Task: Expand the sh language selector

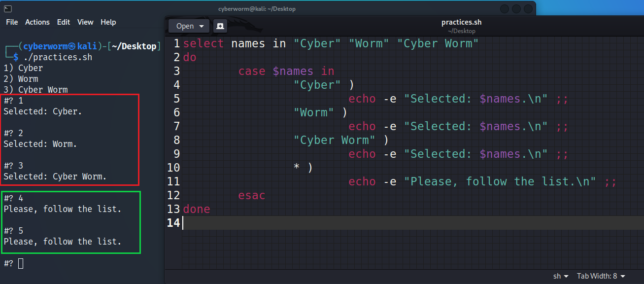Action: [x=561, y=276]
